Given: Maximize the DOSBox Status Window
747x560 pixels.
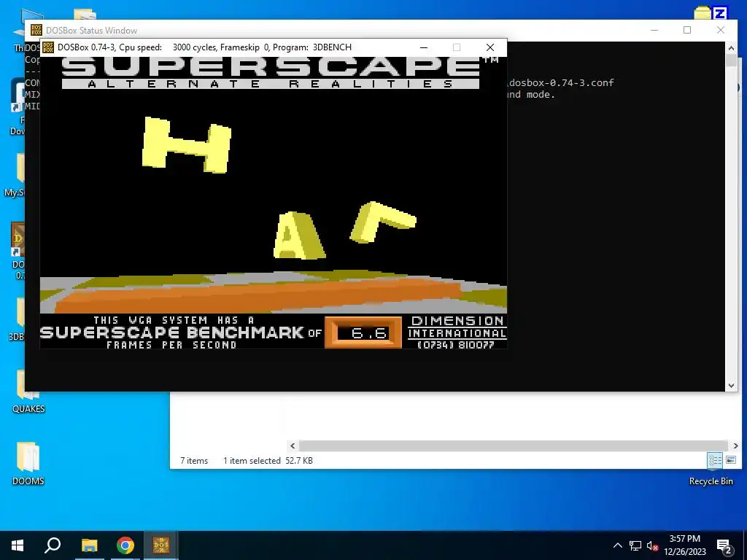Looking at the screenshot, I should pos(687,30).
